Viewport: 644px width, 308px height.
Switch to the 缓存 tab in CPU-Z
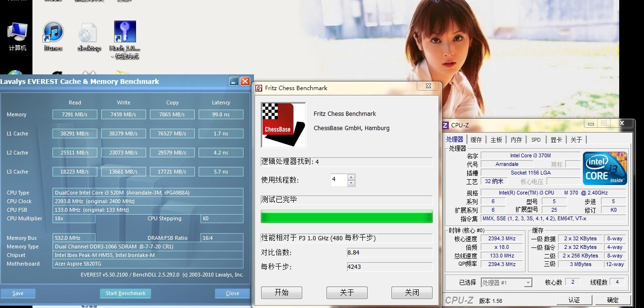pyautogui.click(x=476, y=140)
